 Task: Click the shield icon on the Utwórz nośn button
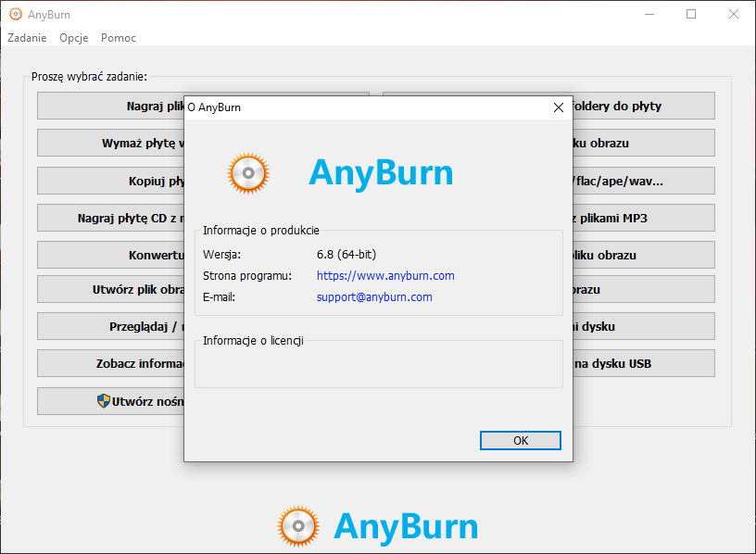point(104,401)
